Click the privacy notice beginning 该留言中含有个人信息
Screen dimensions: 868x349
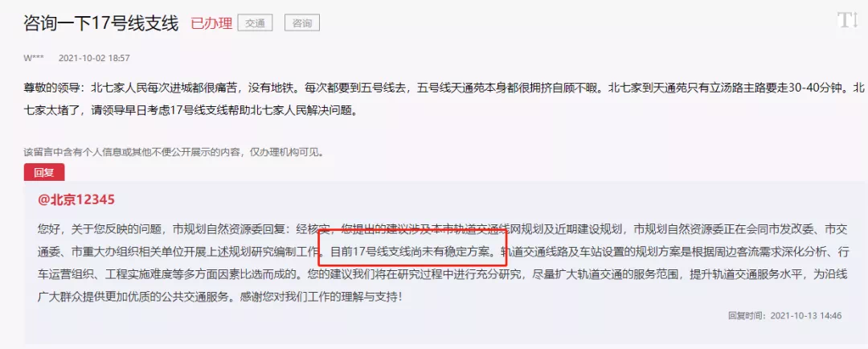(174, 152)
